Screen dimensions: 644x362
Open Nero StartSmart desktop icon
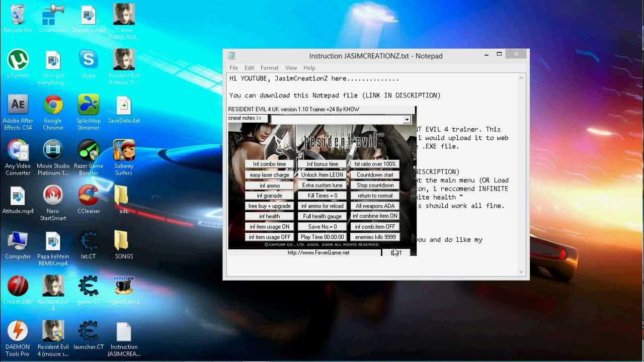click(x=53, y=203)
